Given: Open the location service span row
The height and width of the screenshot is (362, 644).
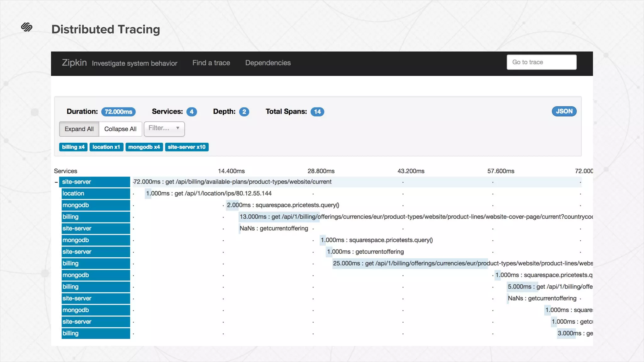Looking at the screenshot, I should (x=96, y=194).
